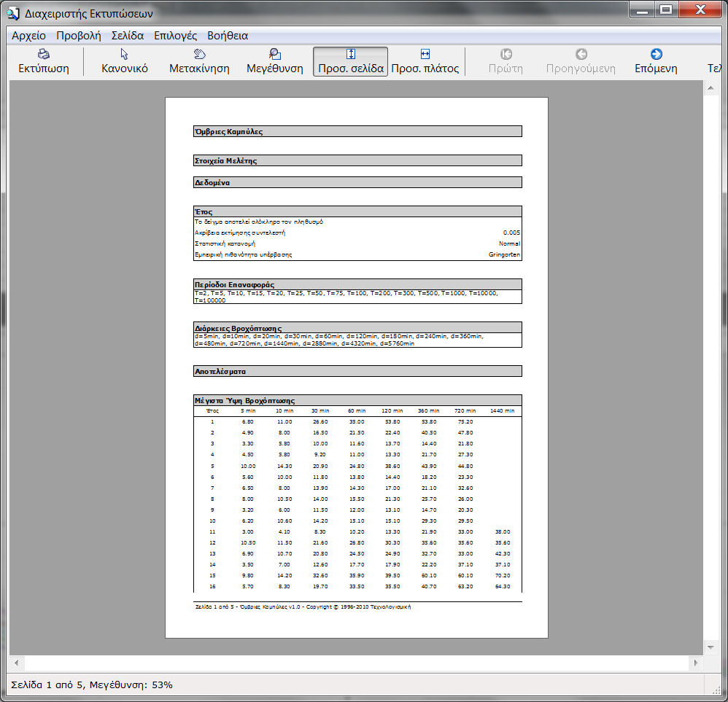Click left arrow of horizontal scrollbar
This screenshot has height=702, width=728.
16,663
